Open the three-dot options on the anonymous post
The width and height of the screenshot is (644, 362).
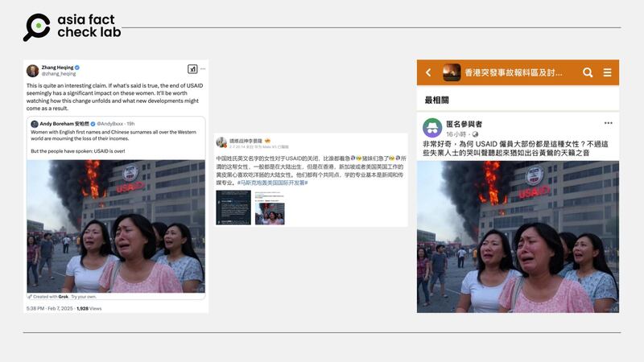pyautogui.click(x=609, y=123)
